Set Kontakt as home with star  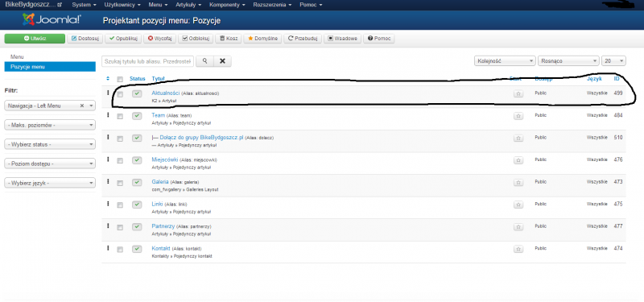(x=518, y=249)
